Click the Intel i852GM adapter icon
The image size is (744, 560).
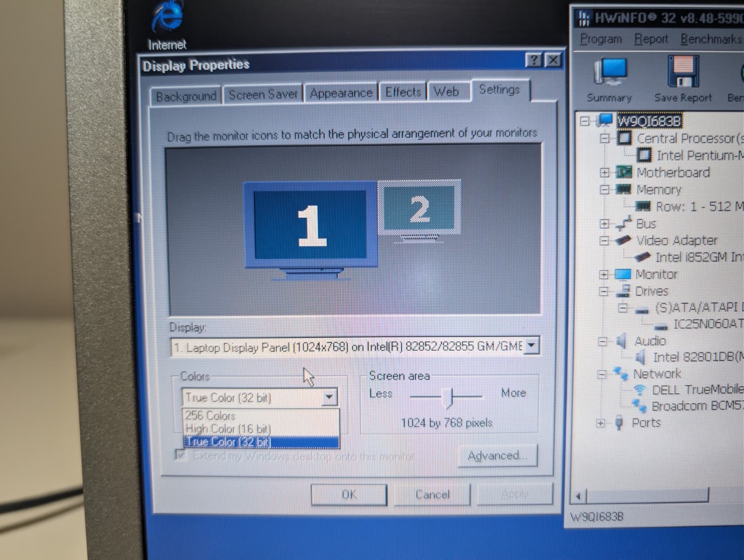pyautogui.click(x=642, y=257)
